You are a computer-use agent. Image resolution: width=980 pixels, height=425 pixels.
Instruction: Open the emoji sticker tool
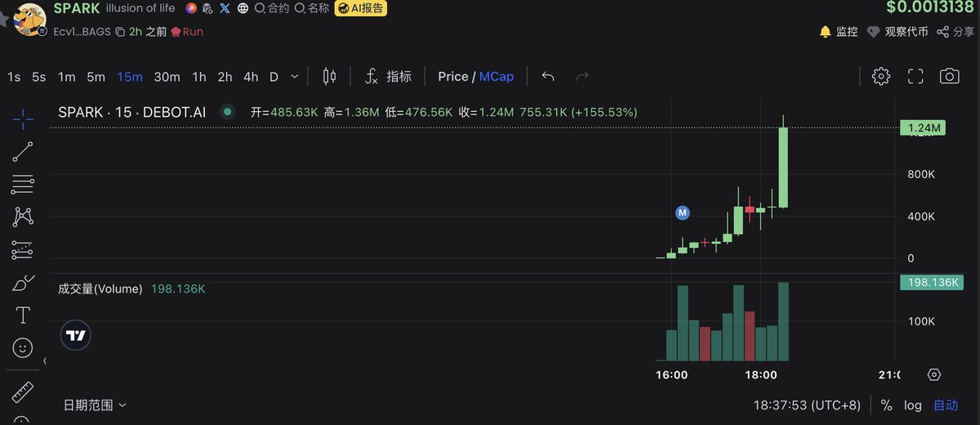click(23, 348)
